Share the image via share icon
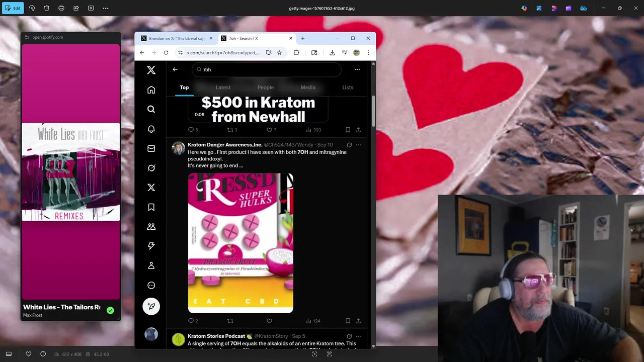This screenshot has width=644, height=362. [x=76, y=8]
